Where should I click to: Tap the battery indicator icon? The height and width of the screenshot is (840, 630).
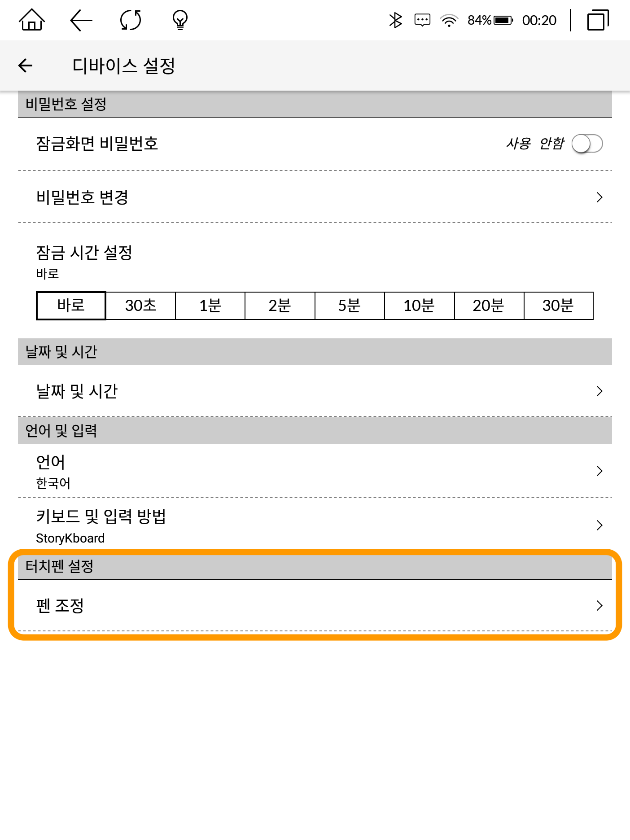coord(504,20)
